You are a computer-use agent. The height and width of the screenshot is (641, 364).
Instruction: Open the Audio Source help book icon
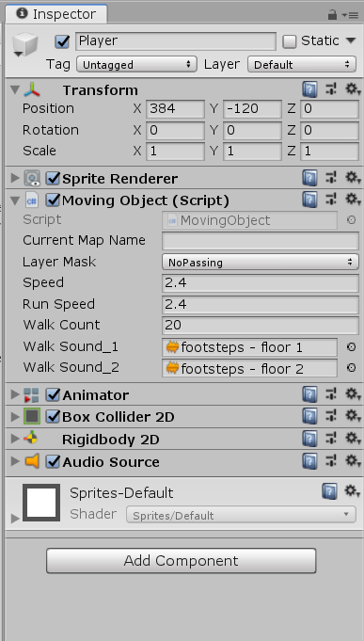coord(310,461)
